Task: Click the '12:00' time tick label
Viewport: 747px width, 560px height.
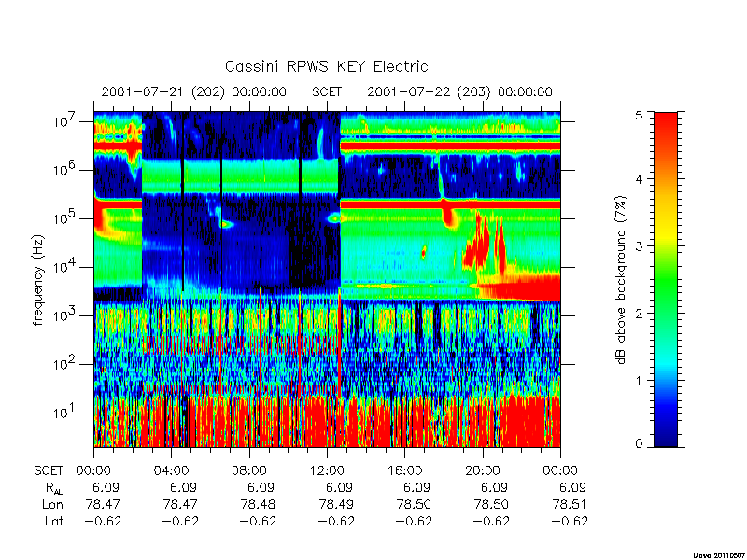Action: pos(327,470)
